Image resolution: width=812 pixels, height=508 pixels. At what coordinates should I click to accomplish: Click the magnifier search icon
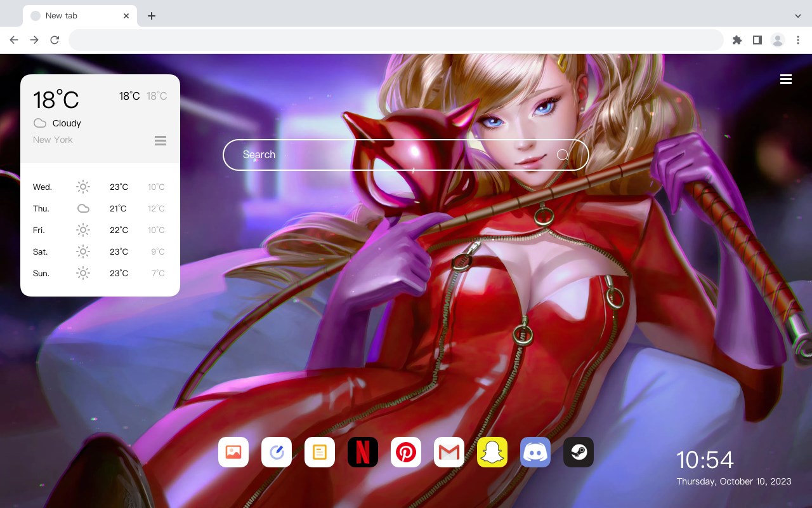(x=563, y=155)
